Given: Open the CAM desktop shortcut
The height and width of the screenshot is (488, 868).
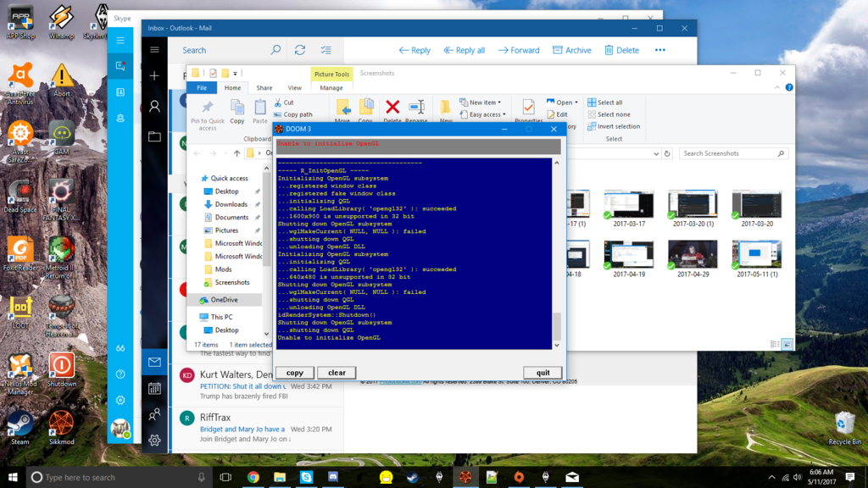Looking at the screenshot, I should tap(61, 138).
